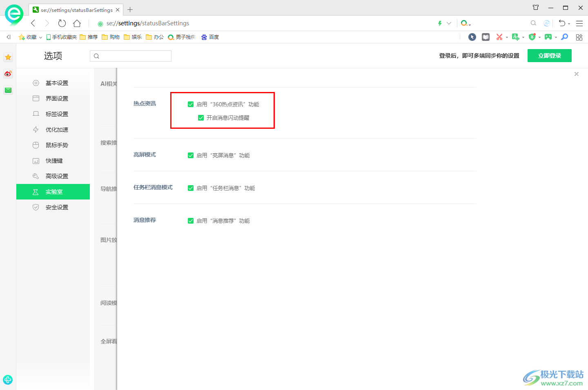Click the undo closed-tab arrow icon
The image size is (588, 390).
[x=562, y=23]
